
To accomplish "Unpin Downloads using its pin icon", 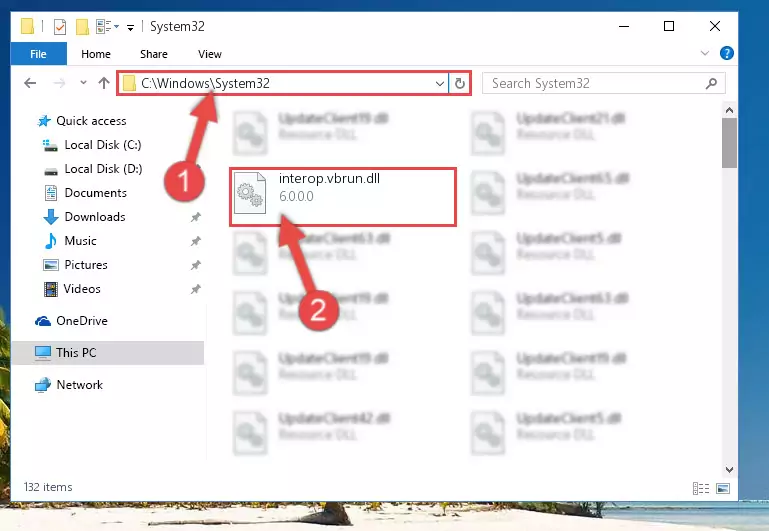I will point(196,217).
